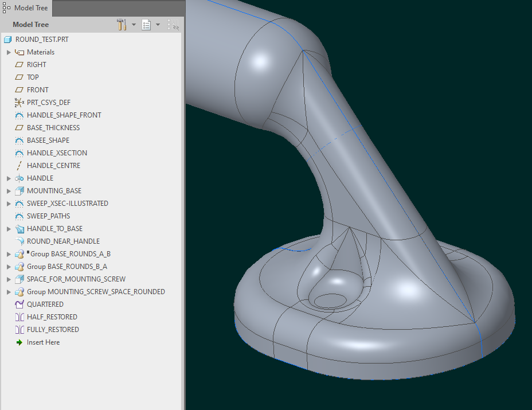532x410 pixels.
Task: Click the ROUND_TEST.PRT part icon
Action: 8,39
